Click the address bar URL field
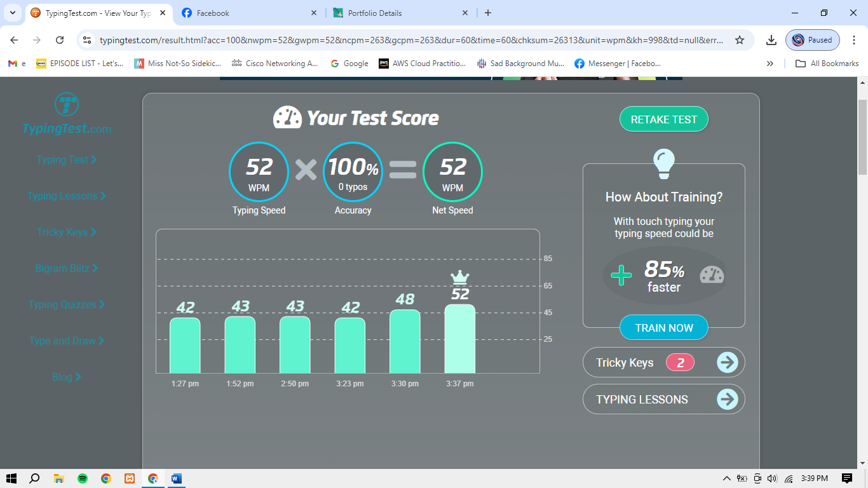The width and height of the screenshot is (868, 488). 411,40
